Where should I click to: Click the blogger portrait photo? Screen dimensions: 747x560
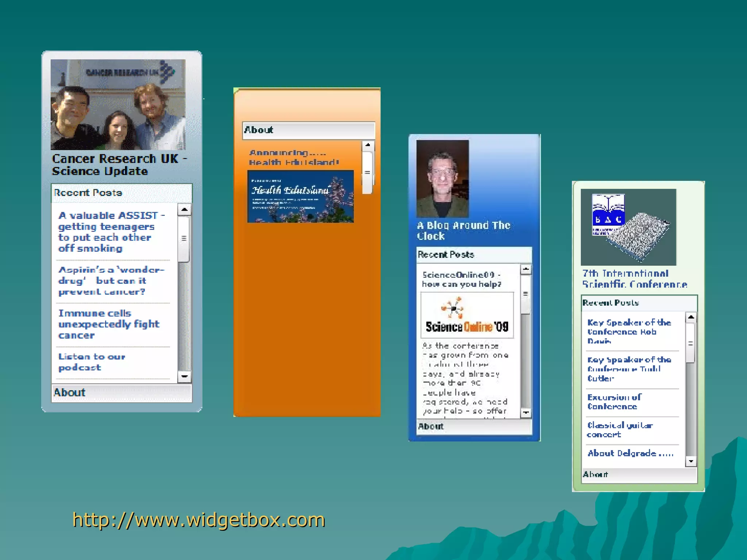tap(442, 179)
